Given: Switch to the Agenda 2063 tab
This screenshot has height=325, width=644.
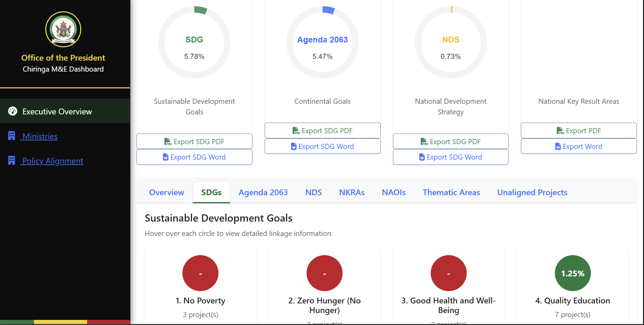Looking at the screenshot, I should click(263, 192).
